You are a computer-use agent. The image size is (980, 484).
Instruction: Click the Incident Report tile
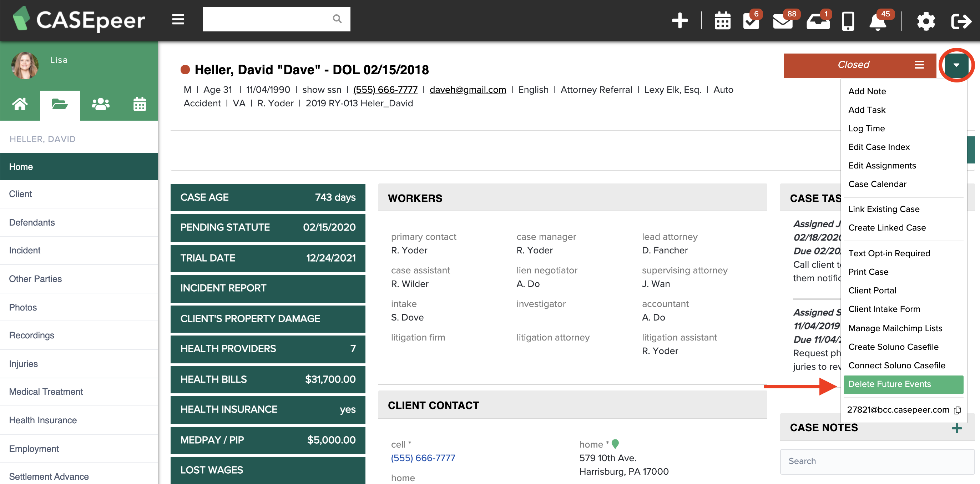pyautogui.click(x=268, y=288)
